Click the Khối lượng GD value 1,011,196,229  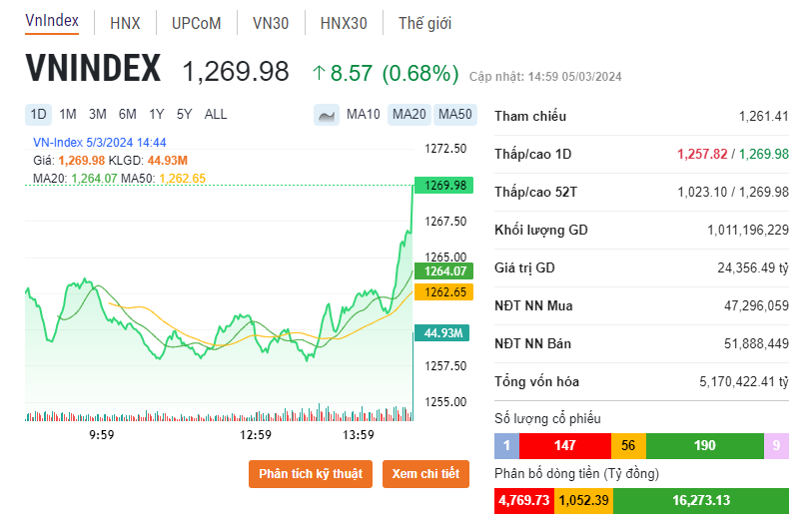point(748,230)
